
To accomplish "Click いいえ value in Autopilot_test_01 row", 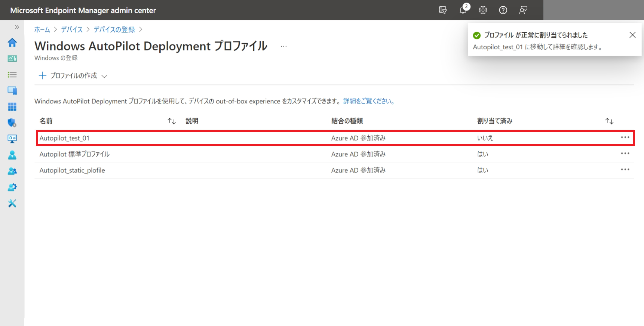I will [x=485, y=138].
